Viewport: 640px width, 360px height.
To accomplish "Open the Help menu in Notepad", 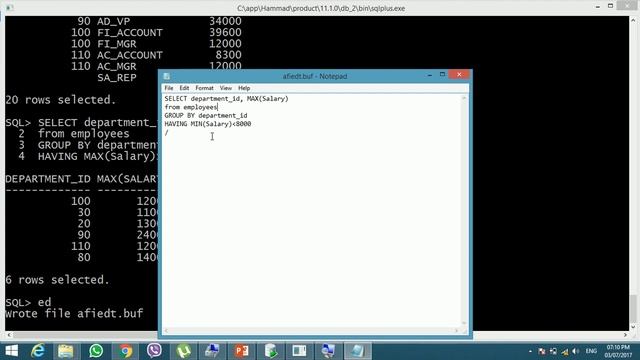I will (x=244, y=88).
